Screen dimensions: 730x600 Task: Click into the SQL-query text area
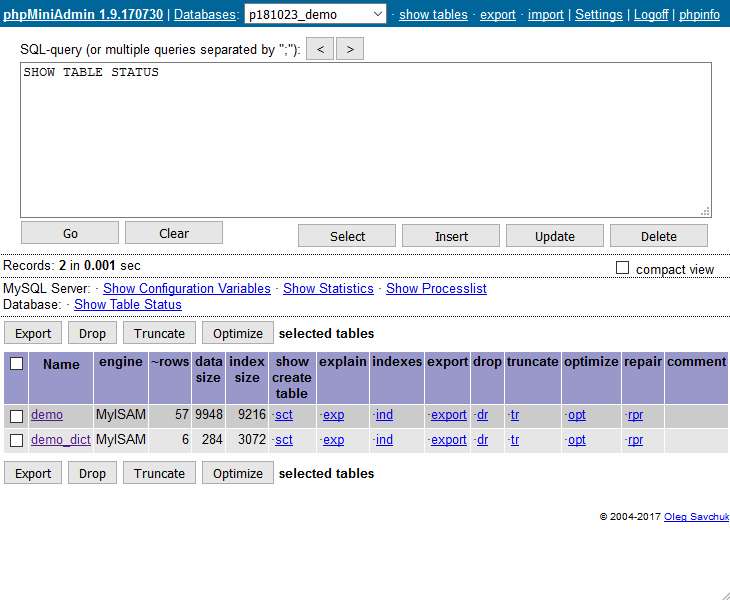(x=366, y=140)
